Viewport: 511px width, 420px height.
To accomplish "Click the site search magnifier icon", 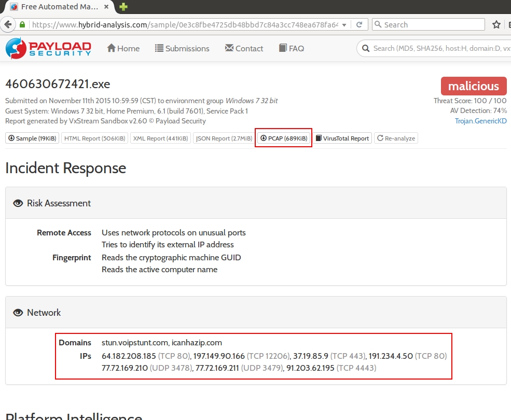I will 366,48.
